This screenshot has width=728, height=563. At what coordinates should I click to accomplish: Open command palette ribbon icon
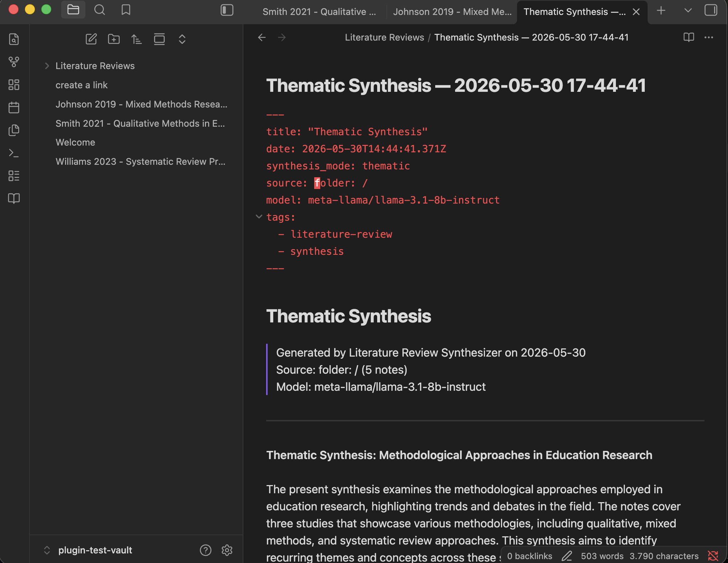14,153
